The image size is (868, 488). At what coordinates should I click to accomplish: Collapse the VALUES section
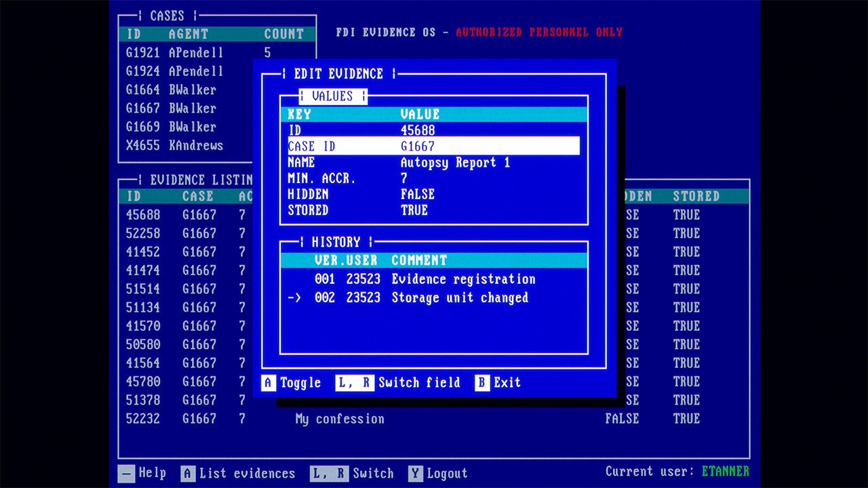pyautogui.click(x=334, y=96)
